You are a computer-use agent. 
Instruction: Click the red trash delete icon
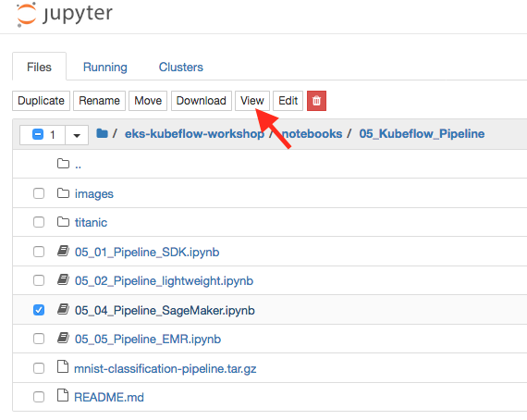316,101
